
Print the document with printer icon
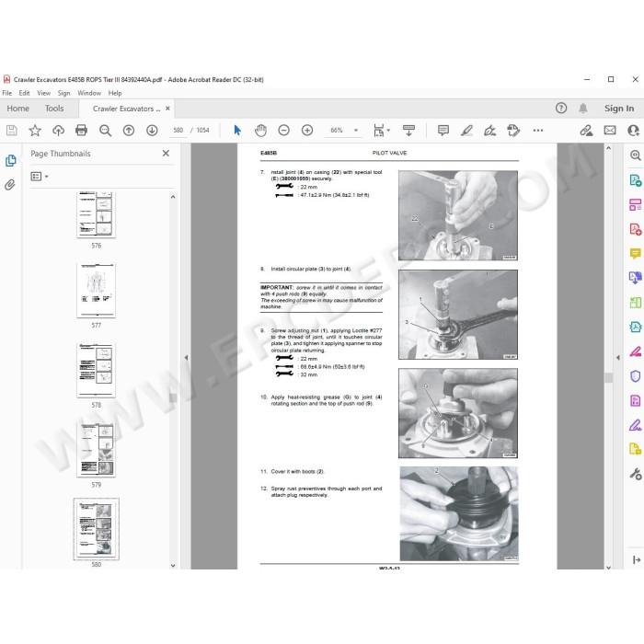81,131
